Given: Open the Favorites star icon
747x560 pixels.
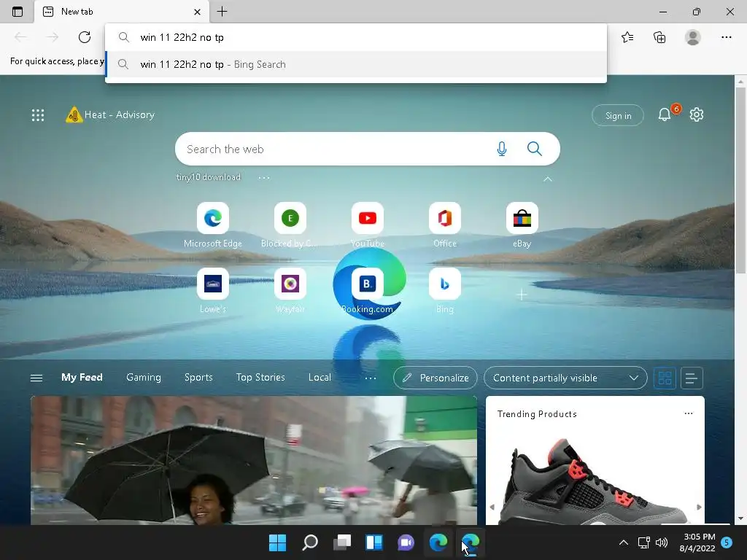Looking at the screenshot, I should [x=627, y=37].
